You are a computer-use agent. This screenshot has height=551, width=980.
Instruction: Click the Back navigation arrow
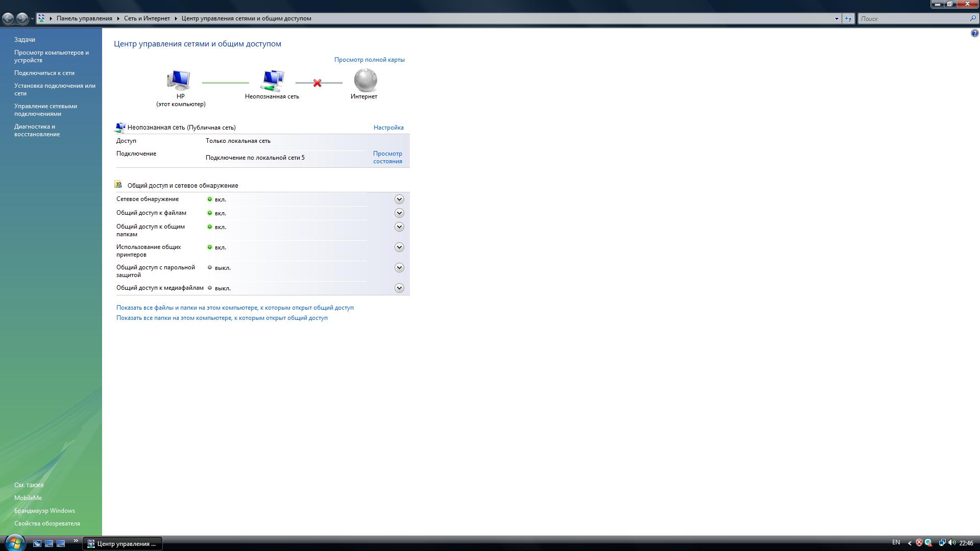click(8, 18)
